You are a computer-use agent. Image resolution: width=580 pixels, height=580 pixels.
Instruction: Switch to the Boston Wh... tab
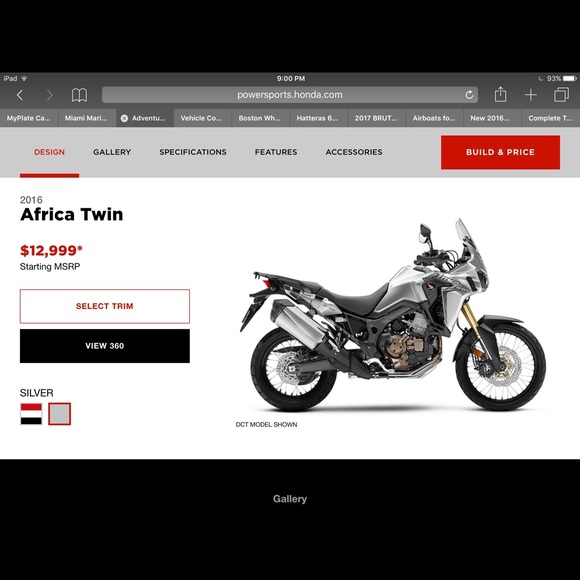[x=259, y=118]
